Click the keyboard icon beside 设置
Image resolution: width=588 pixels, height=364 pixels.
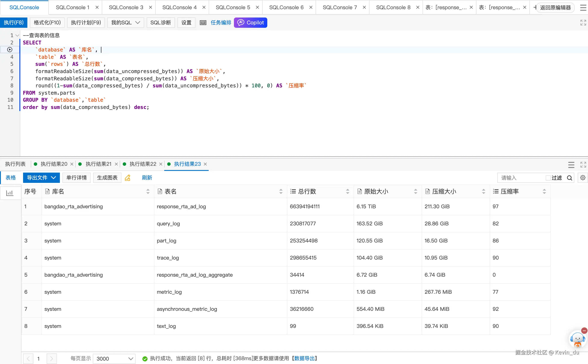[x=203, y=23]
